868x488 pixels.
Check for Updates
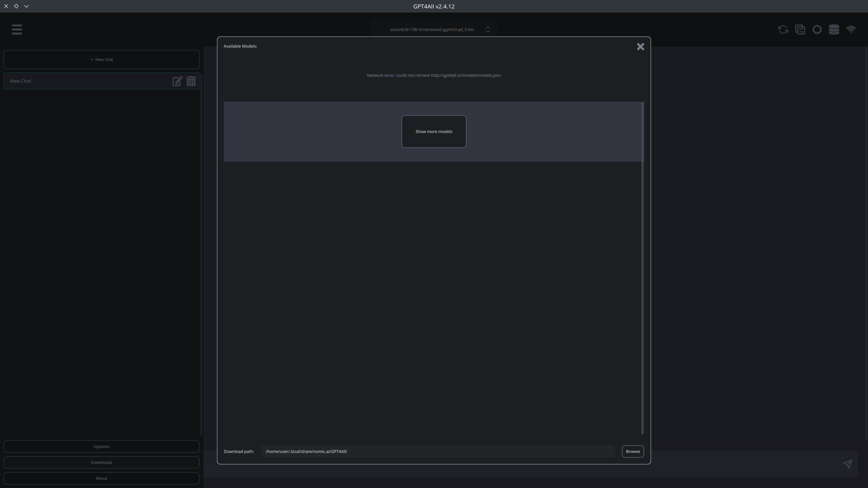tap(101, 446)
